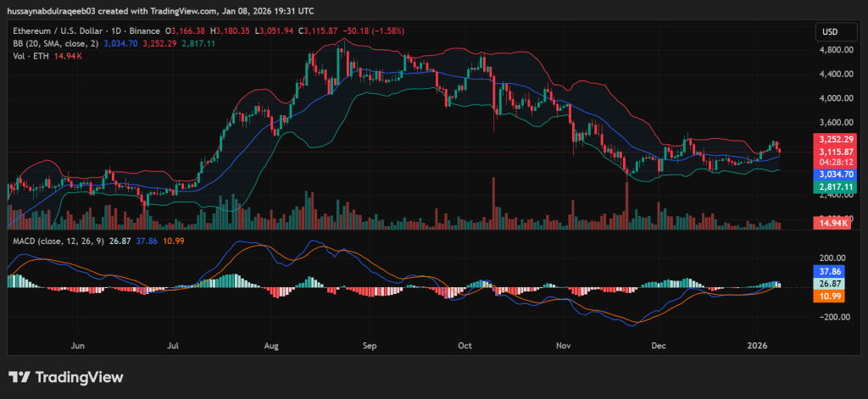Click the 26.87 histogram value tag
The width and height of the screenshot is (868, 399).
(x=827, y=285)
